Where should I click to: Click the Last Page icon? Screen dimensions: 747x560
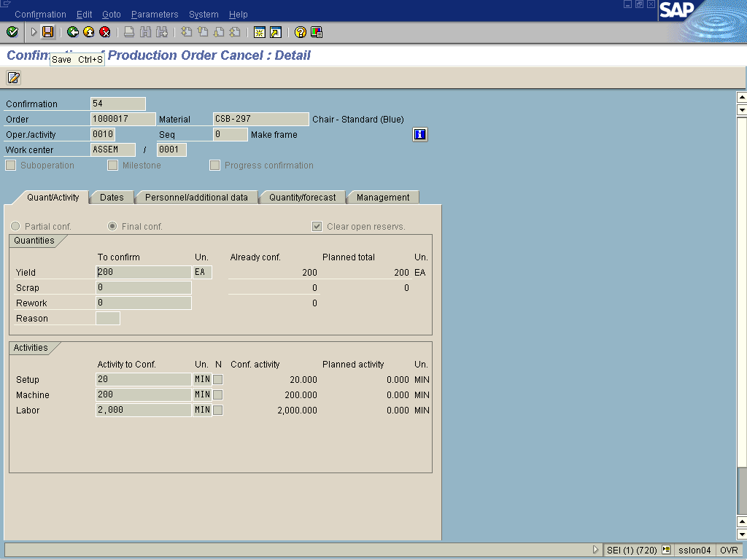pos(235,32)
